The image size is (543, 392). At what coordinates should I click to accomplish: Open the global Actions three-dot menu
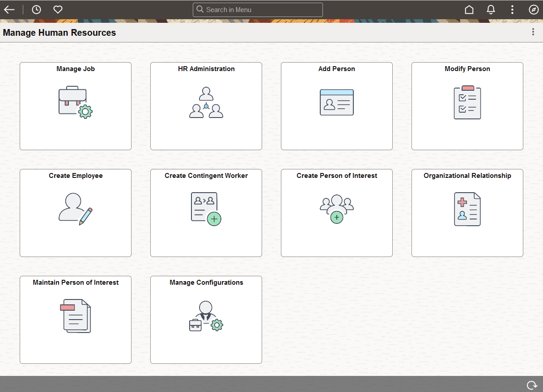pos(512,9)
